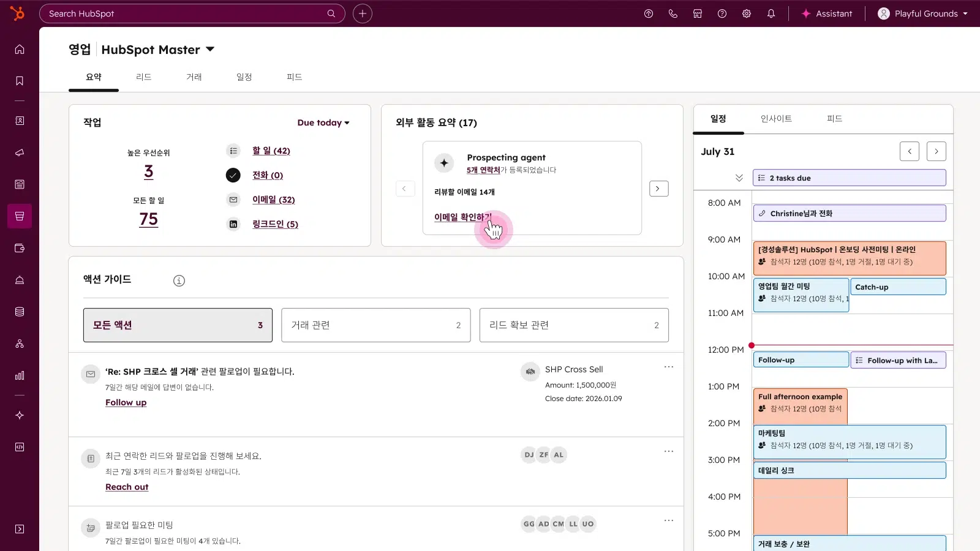The width and height of the screenshot is (980, 551).
Task: Open the upgrade icon in top bar
Action: coord(649,13)
